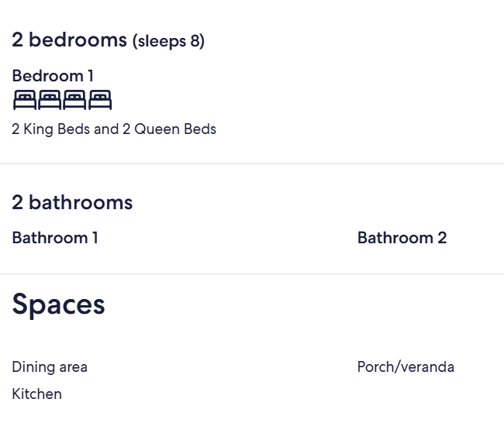Click the fourth bed icon under Bedroom 1

(100, 100)
